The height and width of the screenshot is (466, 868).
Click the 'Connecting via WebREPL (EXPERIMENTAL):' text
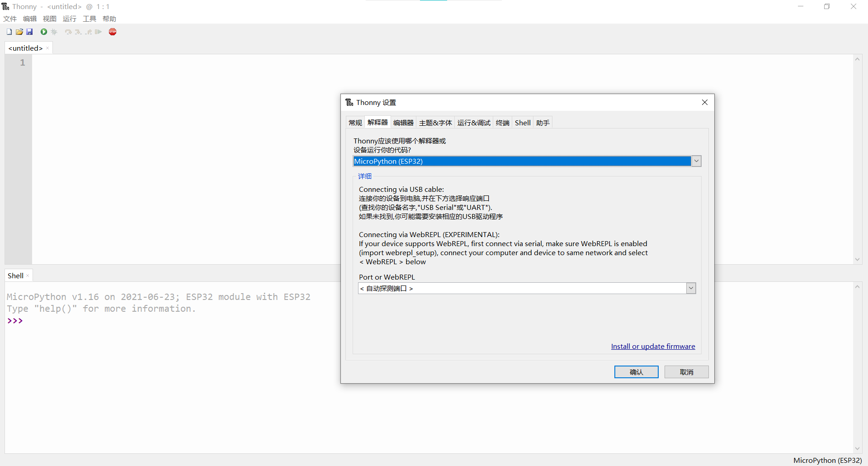coord(429,234)
